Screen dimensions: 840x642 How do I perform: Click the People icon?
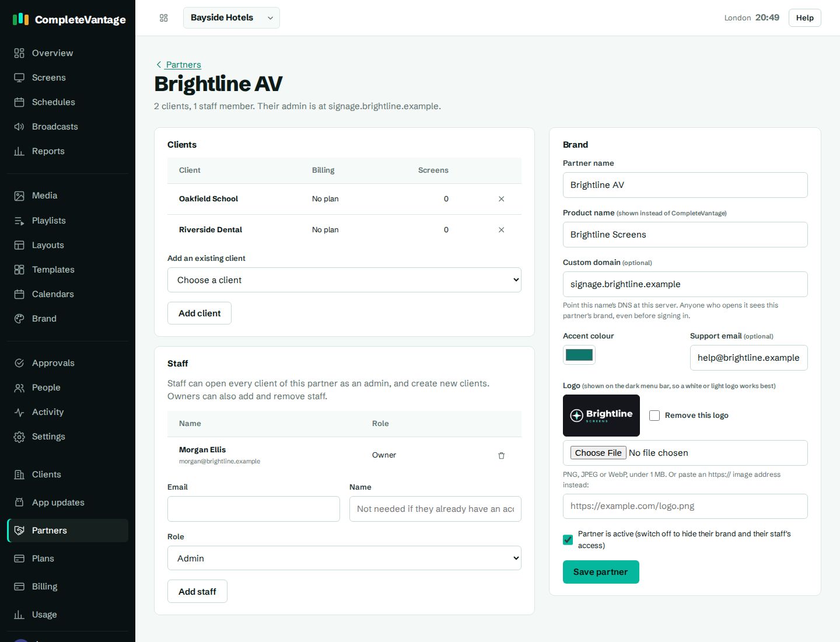[x=19, y=388]
